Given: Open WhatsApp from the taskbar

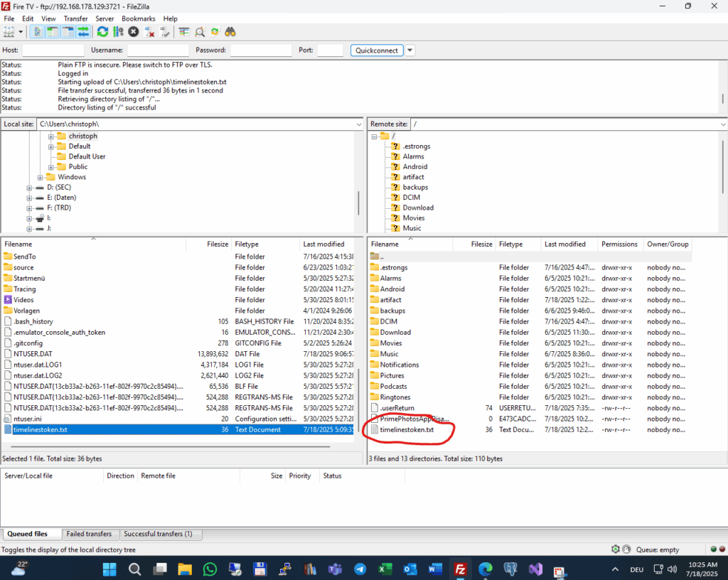Looking at the screenshot, I should pyautogui.click(x=210, y=569).
